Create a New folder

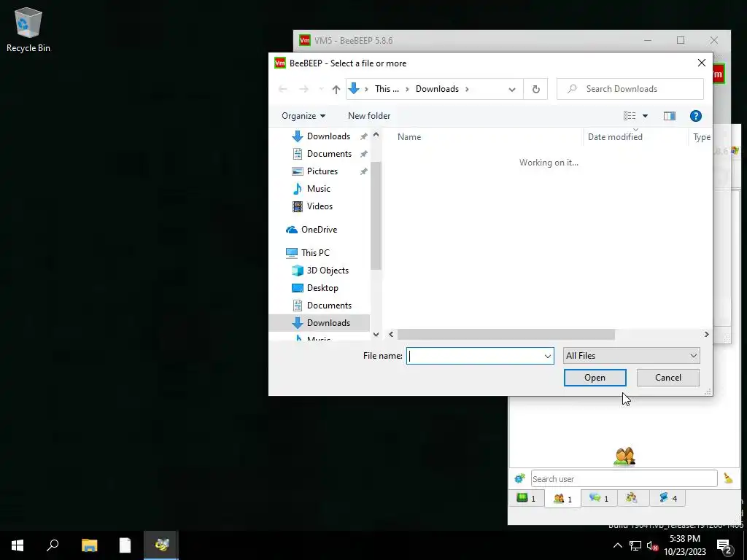(368, 116)
